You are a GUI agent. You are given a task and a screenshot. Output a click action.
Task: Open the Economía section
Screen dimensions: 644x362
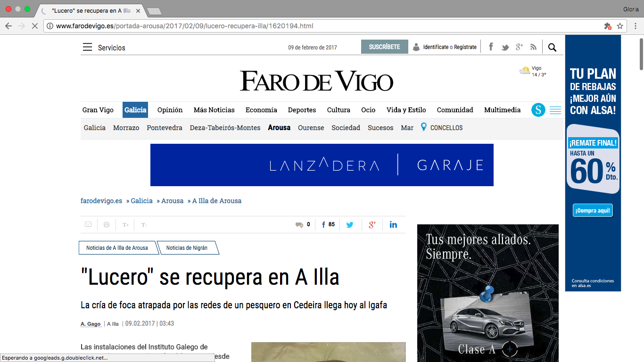[261, 110]
